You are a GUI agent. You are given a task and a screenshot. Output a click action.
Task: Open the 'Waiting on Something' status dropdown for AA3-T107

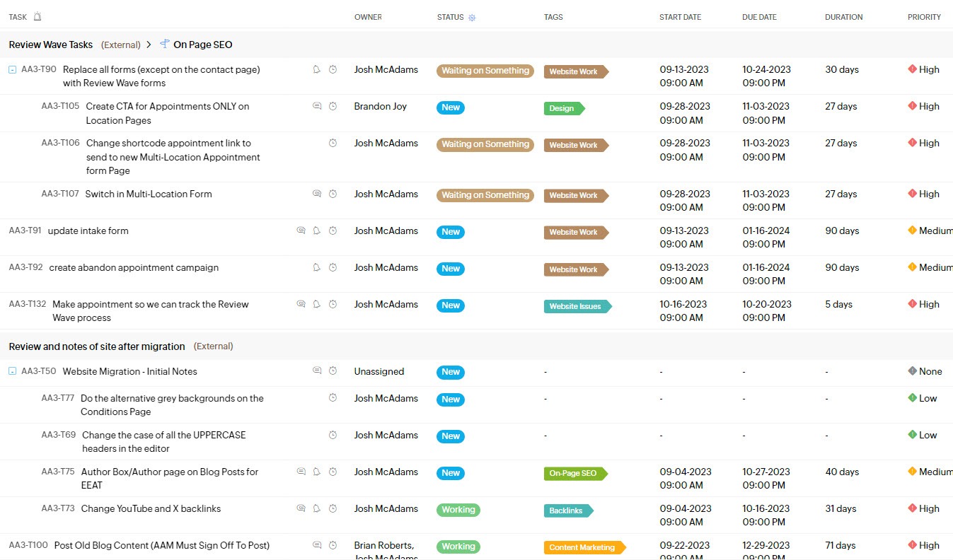click(x=485, y=195)
